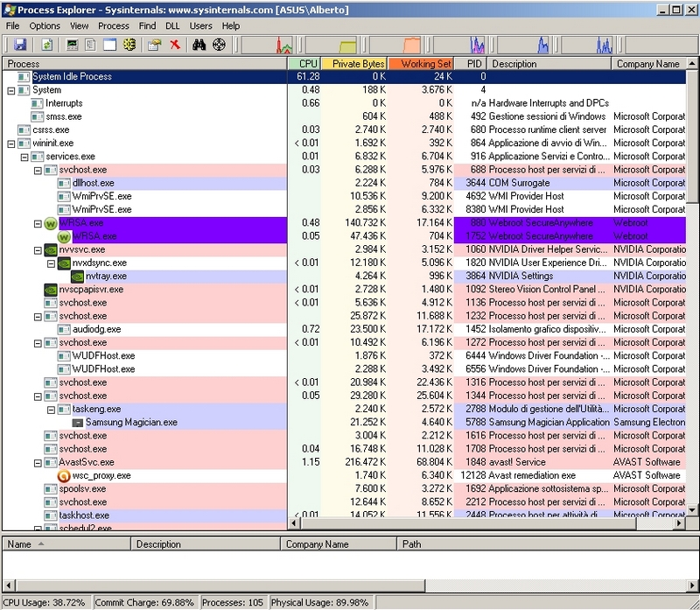Select the System Idle Process row
The height and width of the screenshot is (610, 700).
pyautogui.click(x=344, y=77)
